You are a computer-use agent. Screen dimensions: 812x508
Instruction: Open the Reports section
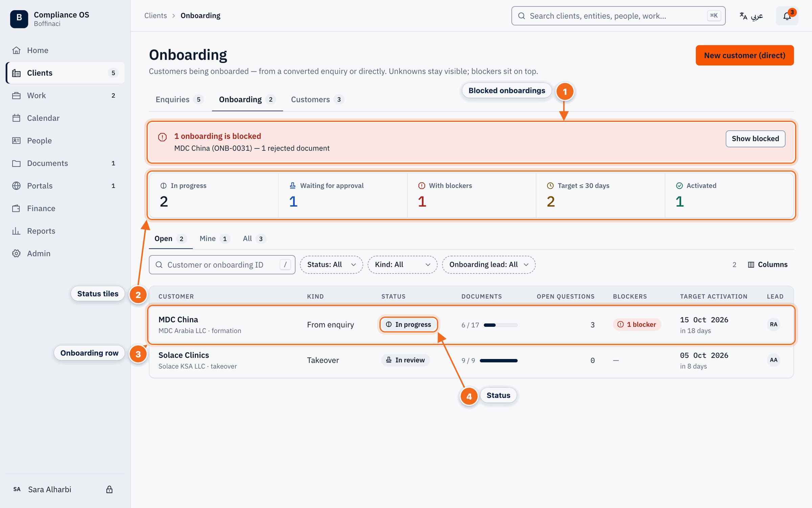(x=65, y=231)
